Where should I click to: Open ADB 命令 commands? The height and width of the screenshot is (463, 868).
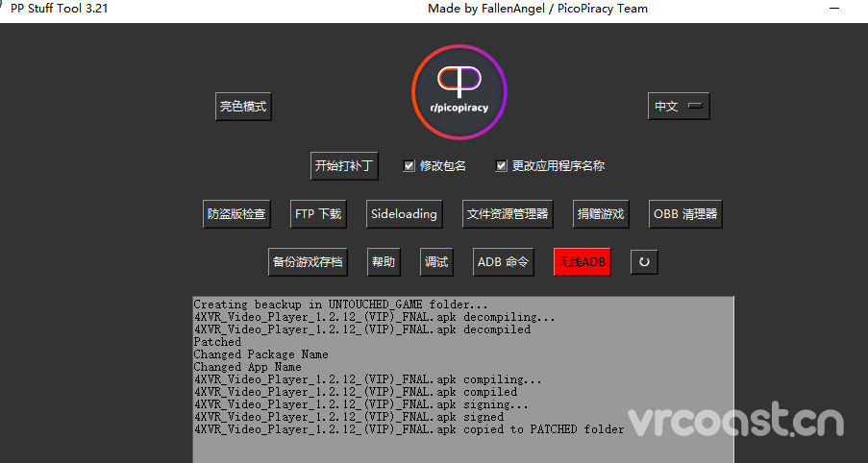click(x=503, y=261)
